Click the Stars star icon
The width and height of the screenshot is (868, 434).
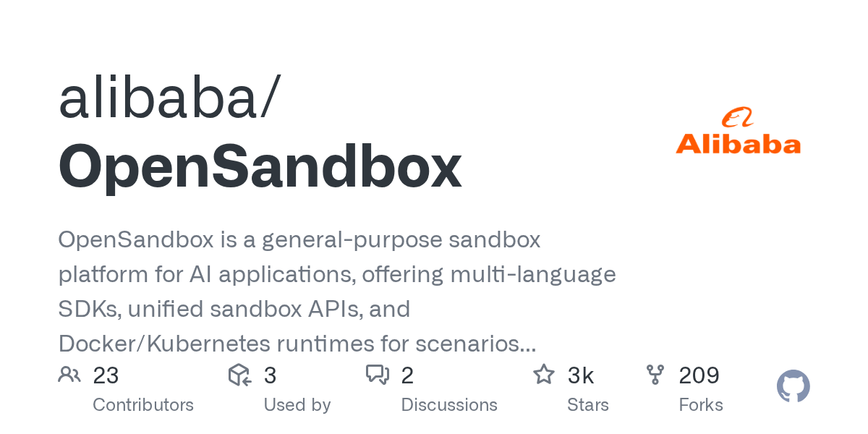(x=543, y=375)
